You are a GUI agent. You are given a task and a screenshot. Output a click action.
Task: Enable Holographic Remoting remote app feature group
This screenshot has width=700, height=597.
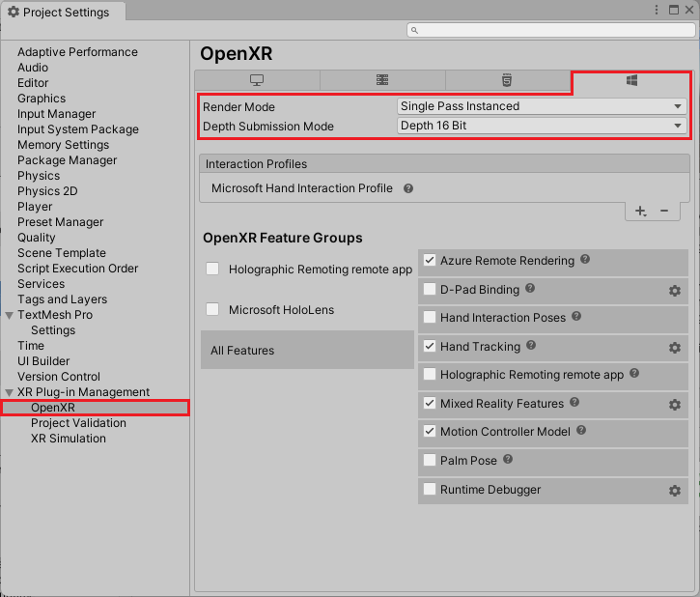point(212,269)
